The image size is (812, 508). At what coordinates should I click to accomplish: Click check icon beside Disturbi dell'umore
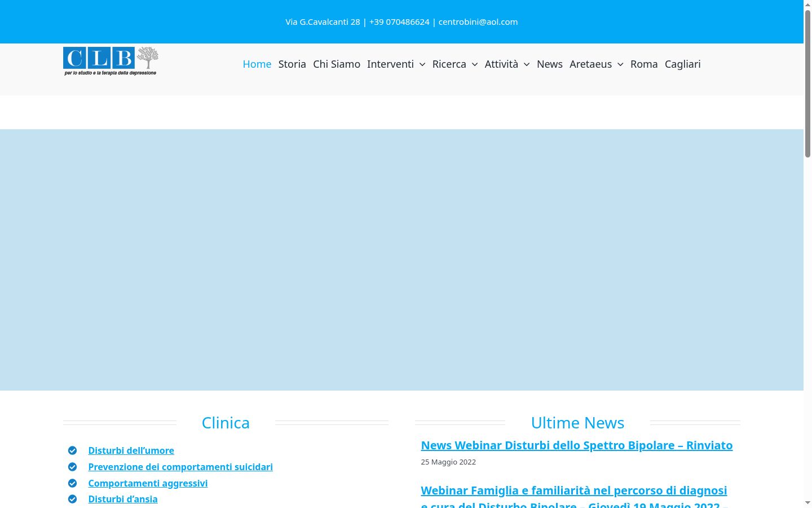point(72,450)
